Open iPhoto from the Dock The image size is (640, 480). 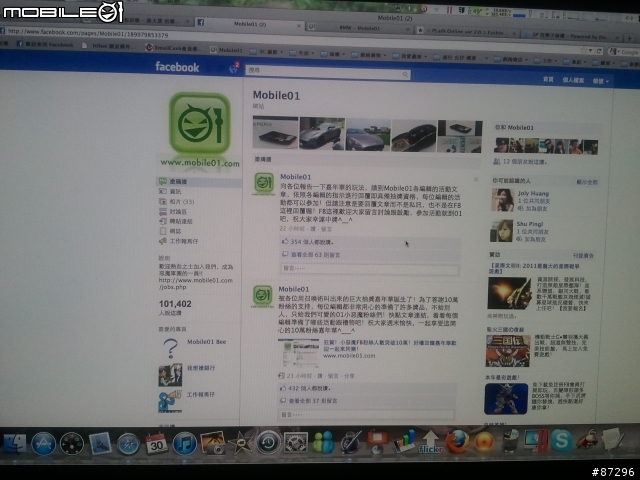click(x=212, y=443)
